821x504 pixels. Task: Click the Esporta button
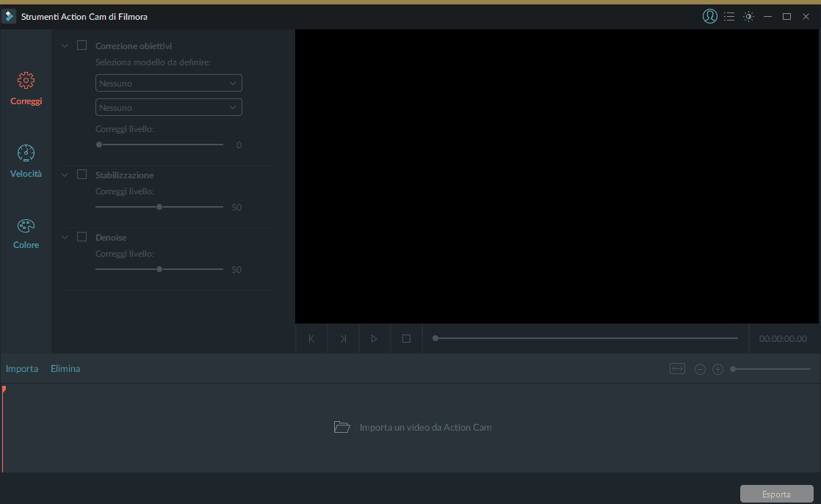[776, 494]
